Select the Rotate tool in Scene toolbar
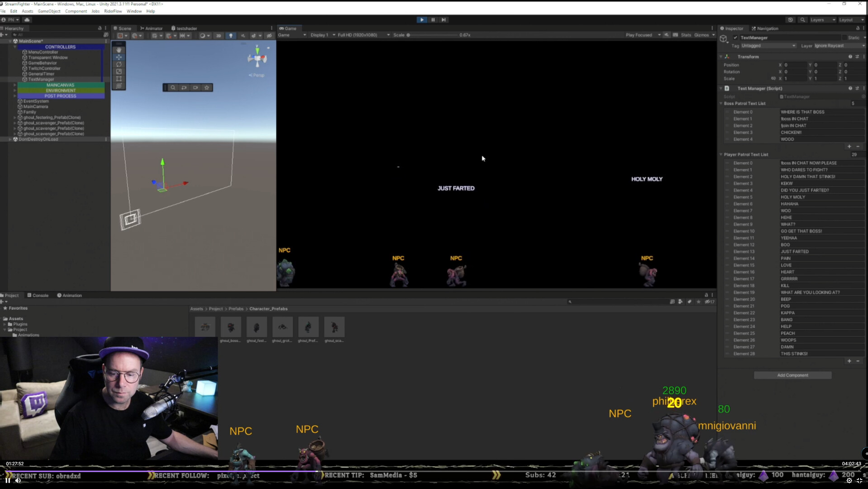868x489 pixels. (x=119, y=64)
